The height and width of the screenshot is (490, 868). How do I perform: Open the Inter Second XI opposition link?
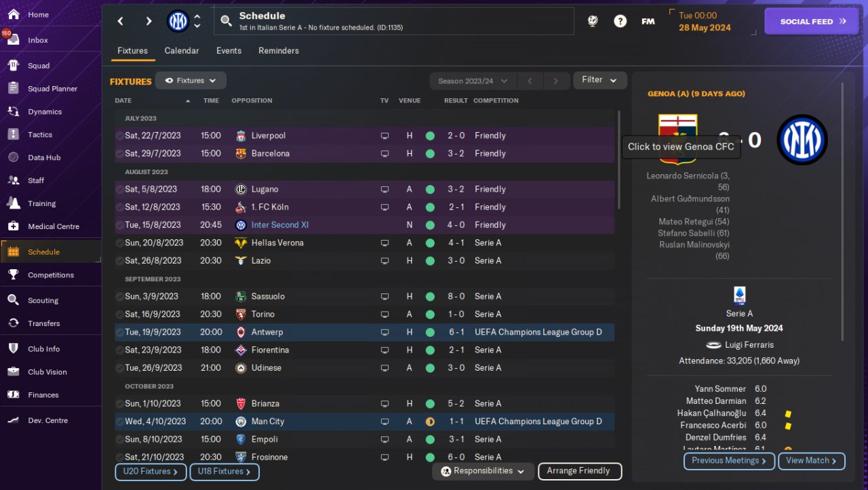coord(280,225)
